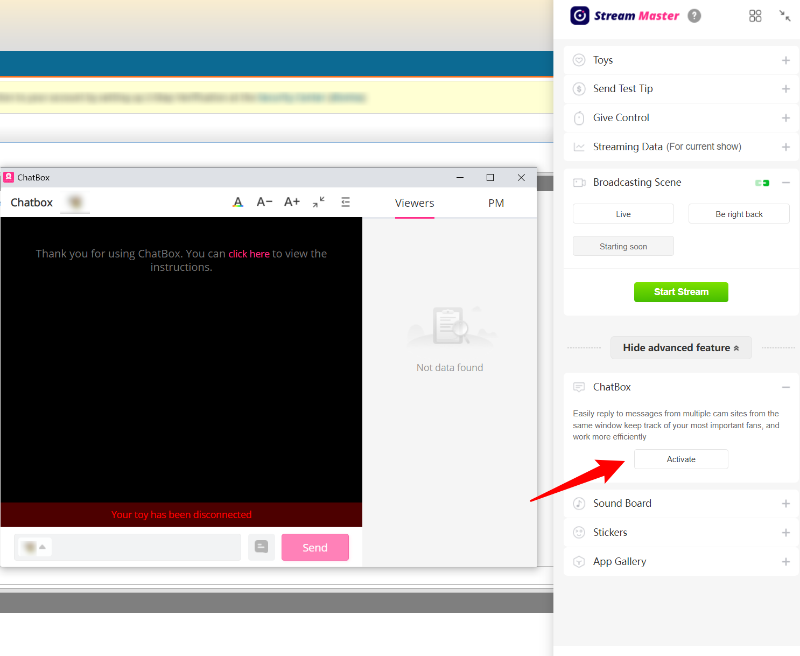Click the Toys heart icon
This screenshot has height=656, width=800.
point(579,60)
